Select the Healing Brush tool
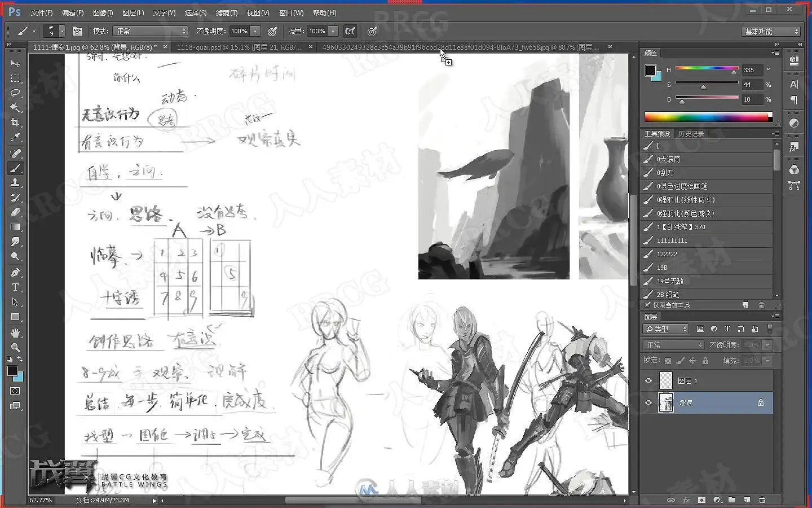This screenshot has height=508, width=812. [x=15, y=153]
